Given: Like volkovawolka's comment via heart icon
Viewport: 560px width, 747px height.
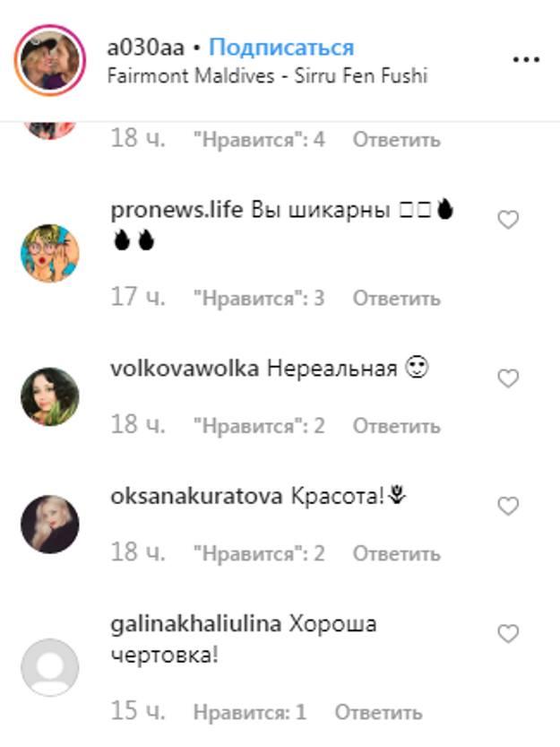Looking at the screenshot, I should [508, 378].
